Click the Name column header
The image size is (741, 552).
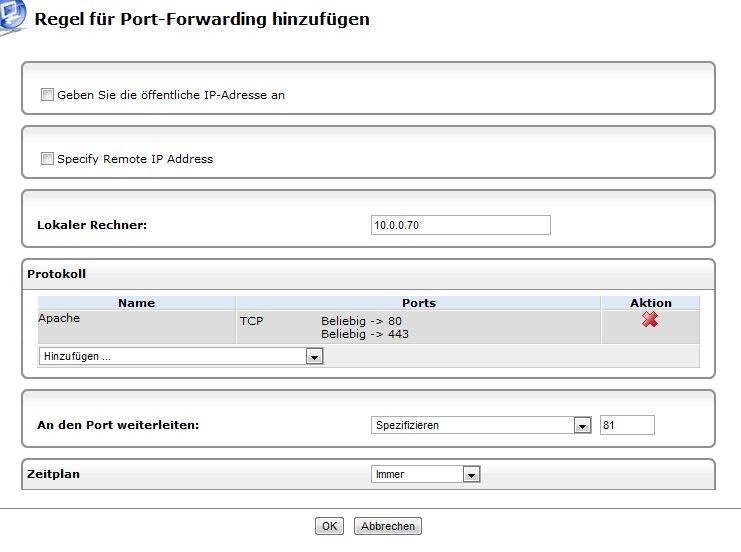[x=136, y=303]
